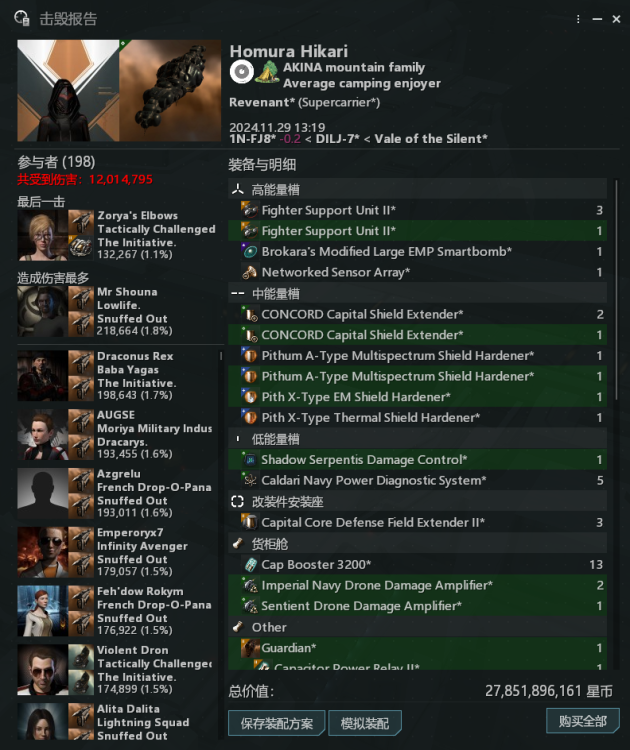Image resolution: width=630 pixels, height=750 pixels.
Task: Click the kill report window icon
Action: pos(22,19)
